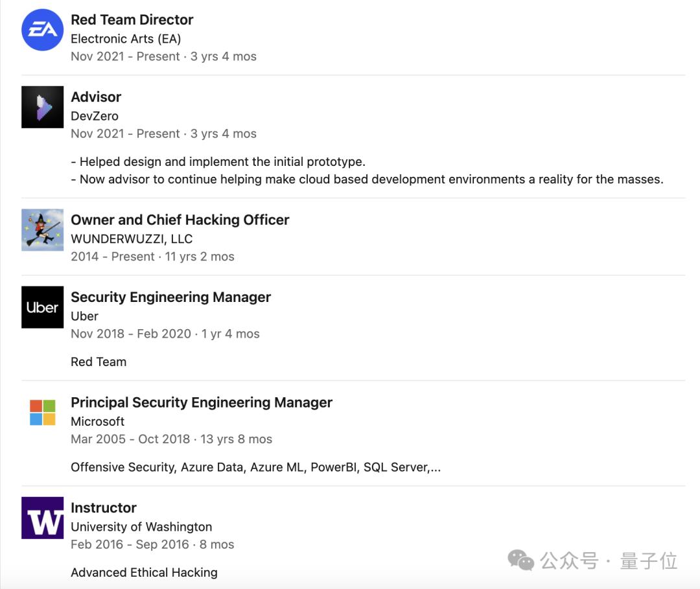Click the Electronic Arts EA logo
Viewport: 700px width, 589px height.
tap(42, 30)
